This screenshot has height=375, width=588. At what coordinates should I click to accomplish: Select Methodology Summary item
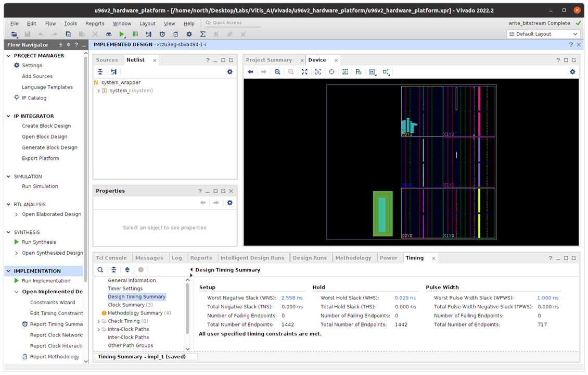[x=139, y=313]
